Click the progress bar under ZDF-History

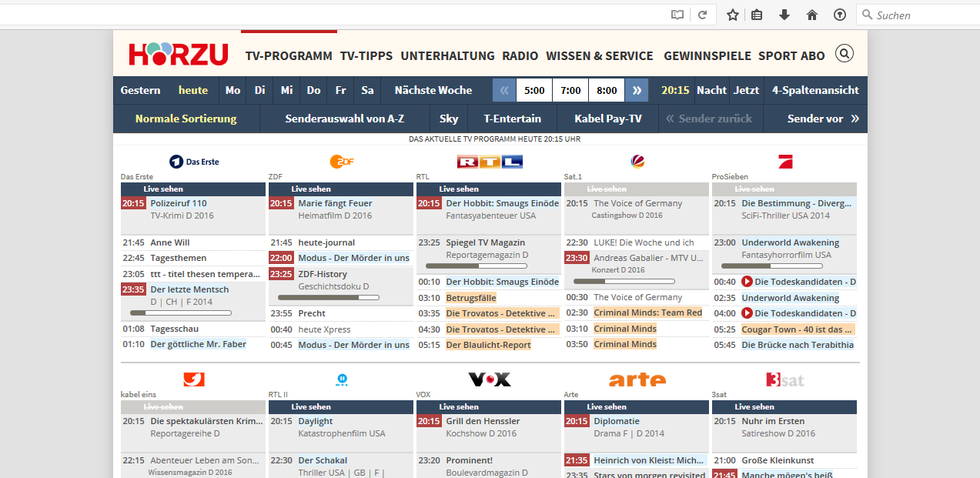click(x=329, y=297)
